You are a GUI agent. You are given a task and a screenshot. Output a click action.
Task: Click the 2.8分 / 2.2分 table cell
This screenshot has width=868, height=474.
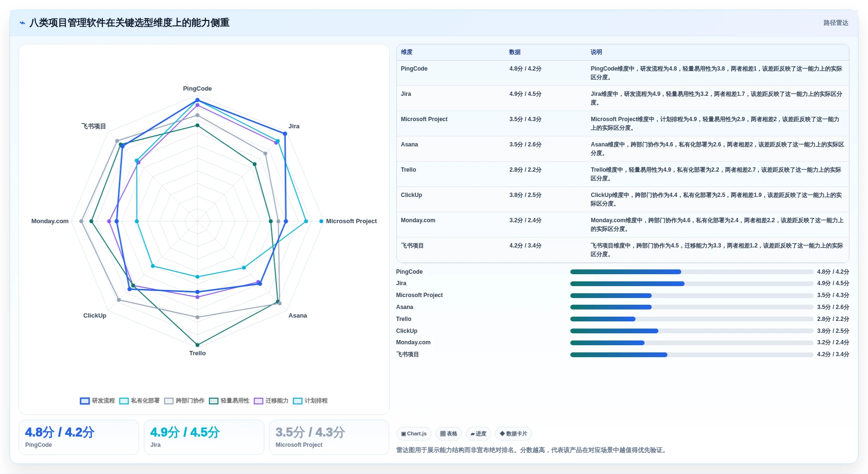(525, 170)
